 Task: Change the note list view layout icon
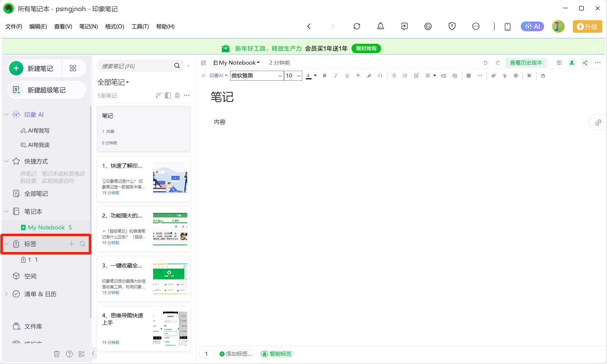tap(168, 95)
